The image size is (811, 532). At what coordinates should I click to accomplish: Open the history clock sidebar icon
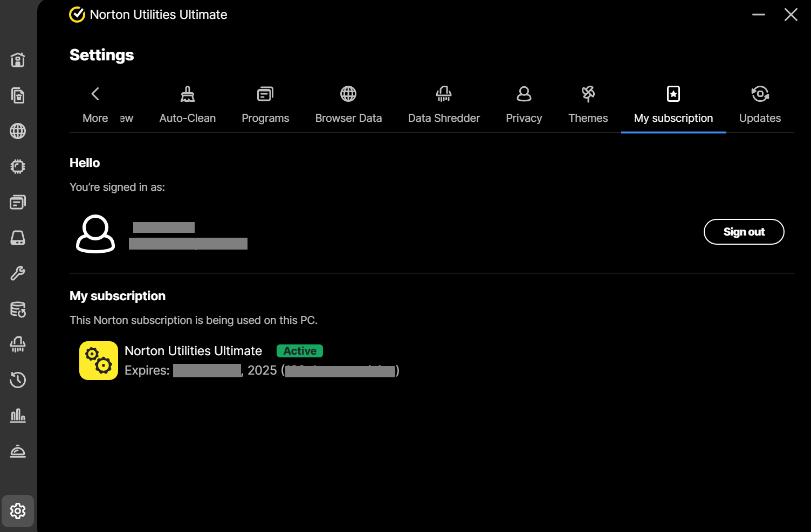[18, 380]
